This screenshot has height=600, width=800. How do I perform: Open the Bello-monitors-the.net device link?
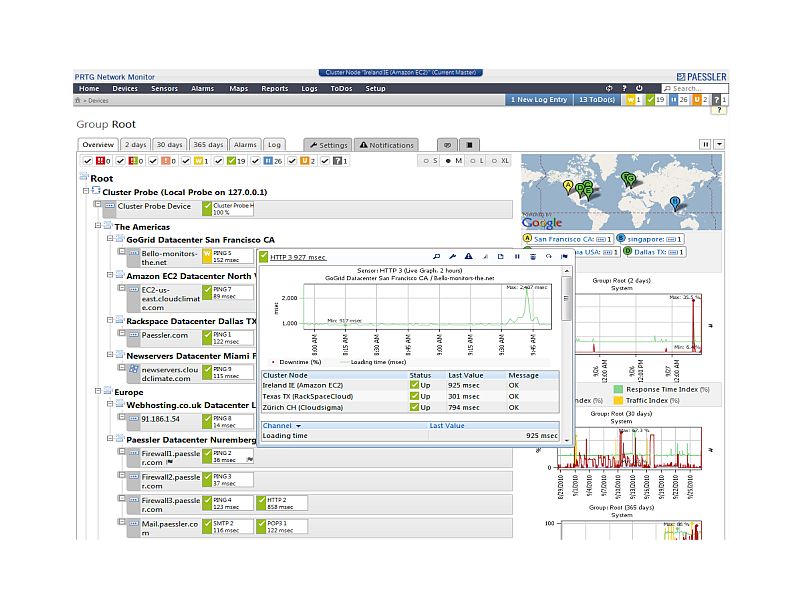[x=169, y=258]
